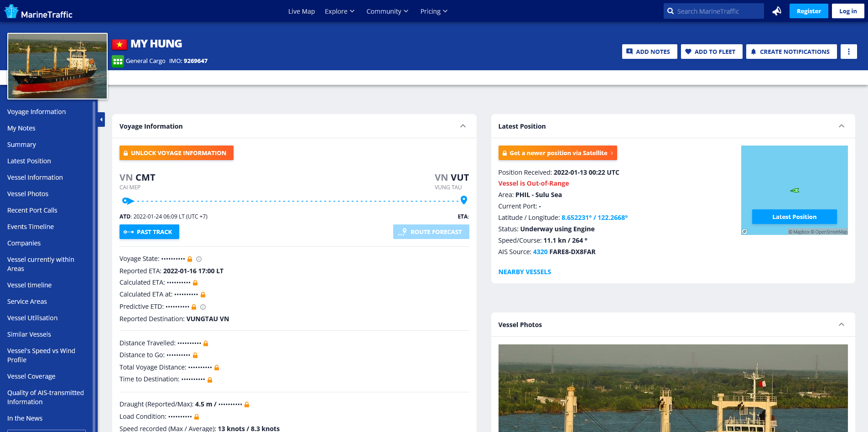The height and width of the screenshot is (432, 868).
Task: Click the announcements megaphone icon
Action: [x=777, y=11]
